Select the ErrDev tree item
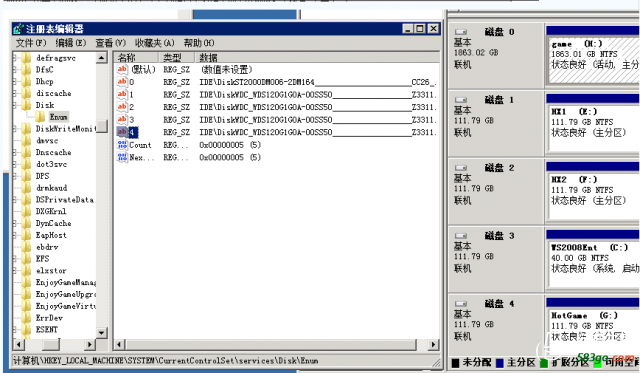Screen dimensions: 640x373 49,318
